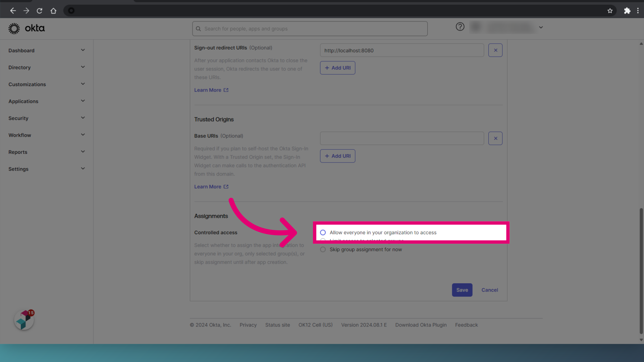
Task: Expand the Applications menu
Action: coord(47,101)
